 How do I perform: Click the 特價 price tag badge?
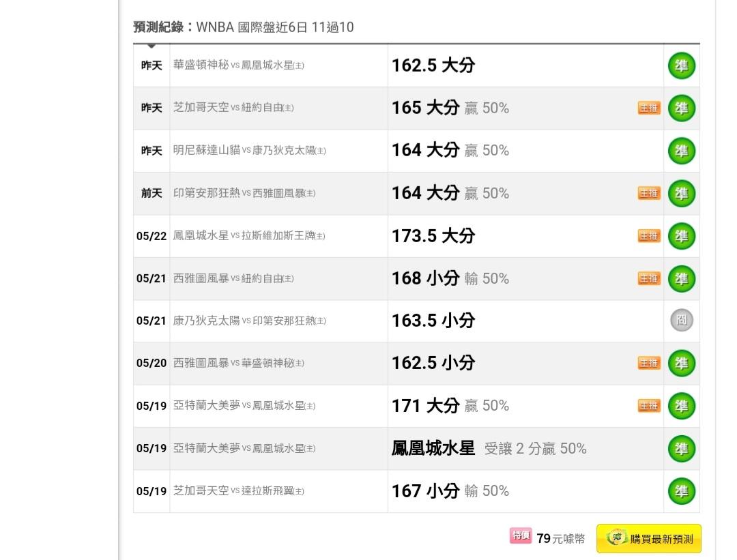(521, 535)
